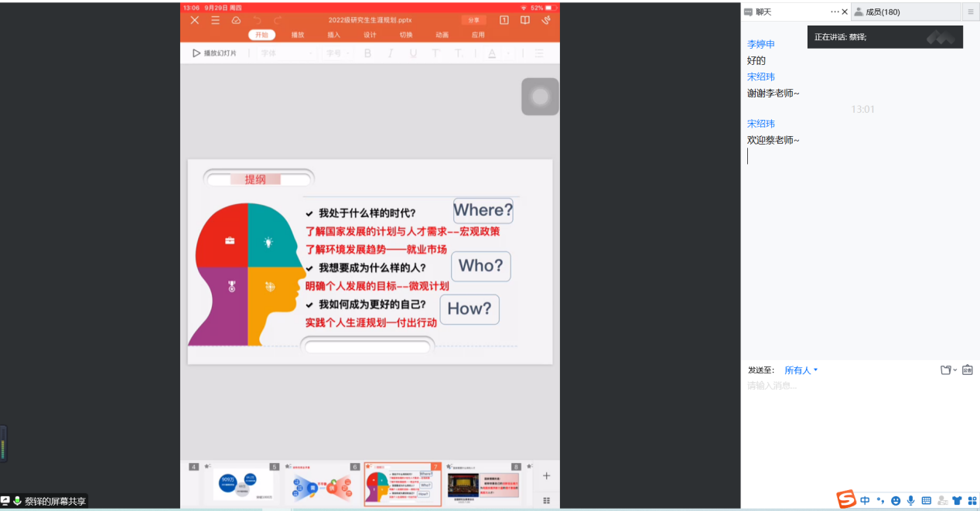Open the hamburger menu in WPS header
This screenshot has height=511, width=980.
pos(216,20)
